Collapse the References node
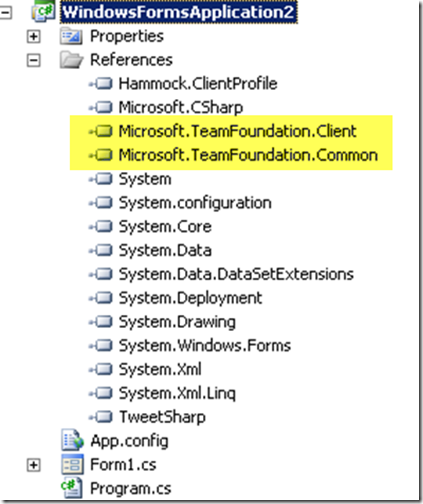Image resolution: width=423 pixels, height=504 pixels. tap(33, 60)
